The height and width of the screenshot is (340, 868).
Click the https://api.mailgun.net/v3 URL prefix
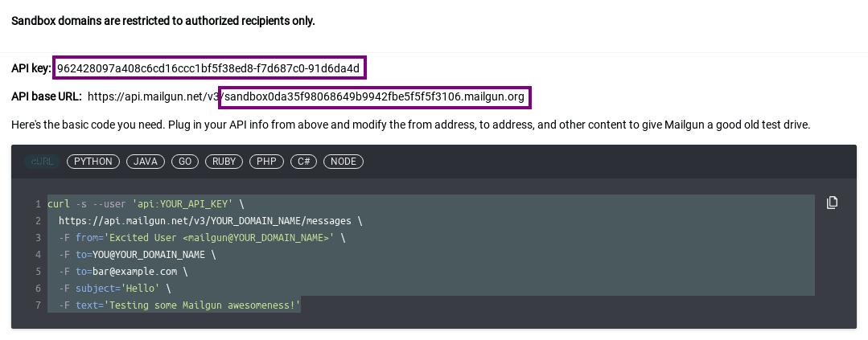(153, 97)
